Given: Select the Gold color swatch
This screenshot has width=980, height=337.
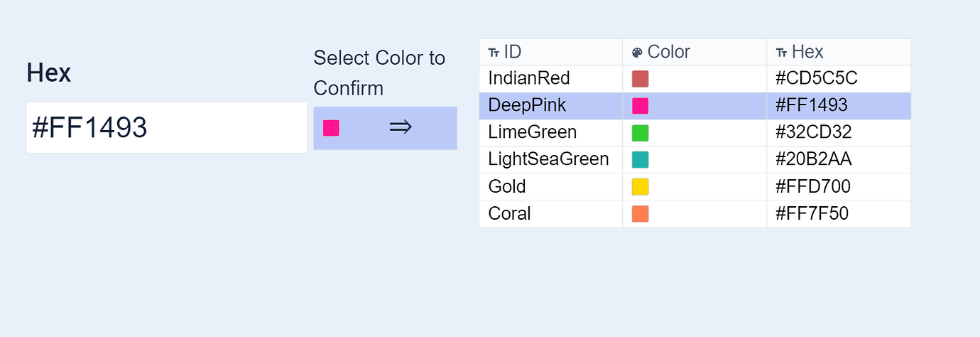Looking at the screenshot, I should click(x=640, y=187).
